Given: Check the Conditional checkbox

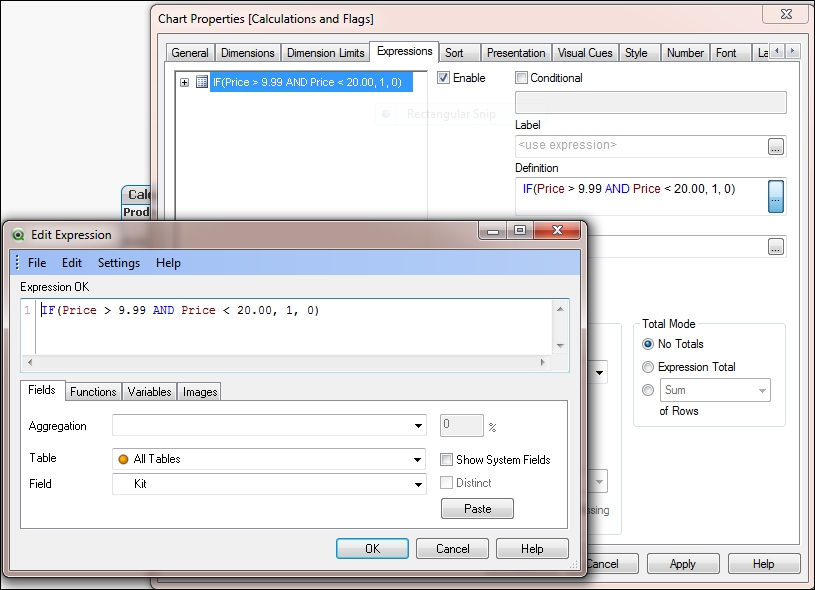Looking at the screenshot, I should point(521,78).
